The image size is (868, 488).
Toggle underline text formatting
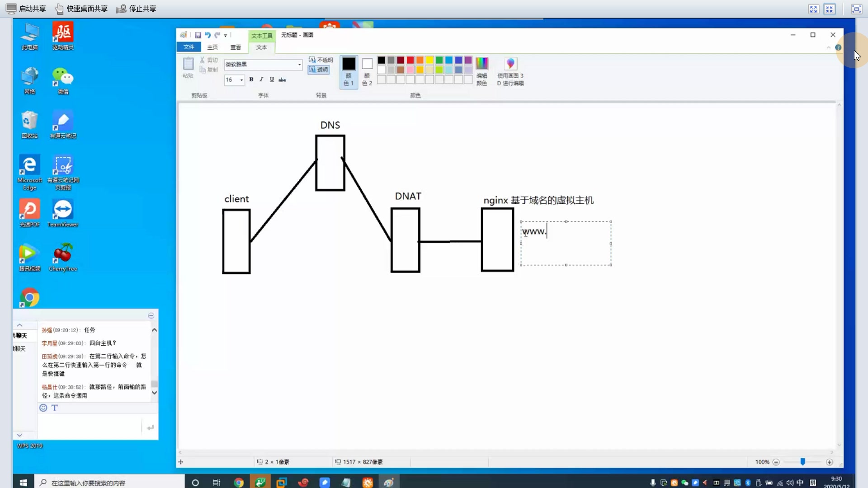tap(272, 80)
